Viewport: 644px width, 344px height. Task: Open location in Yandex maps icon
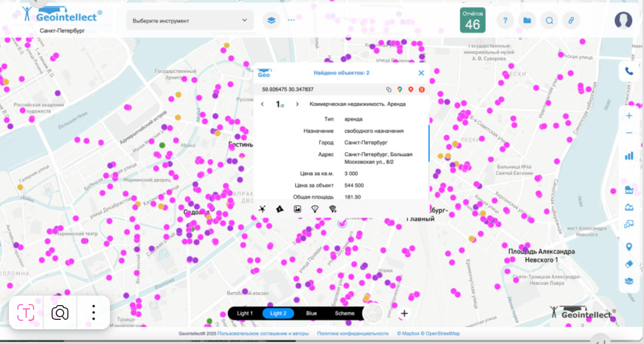[x=421, y=89]
